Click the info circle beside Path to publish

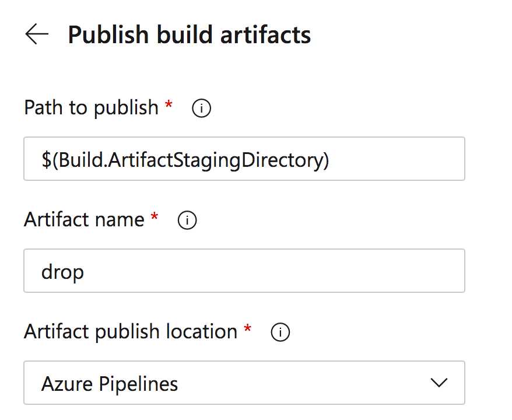click(201, 108)
